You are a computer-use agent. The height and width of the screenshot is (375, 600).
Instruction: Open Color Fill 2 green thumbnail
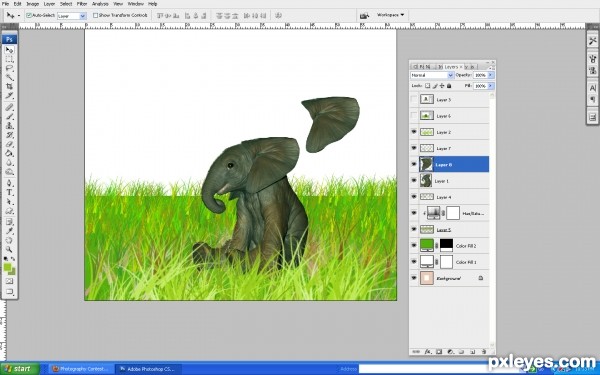(427, 245)
